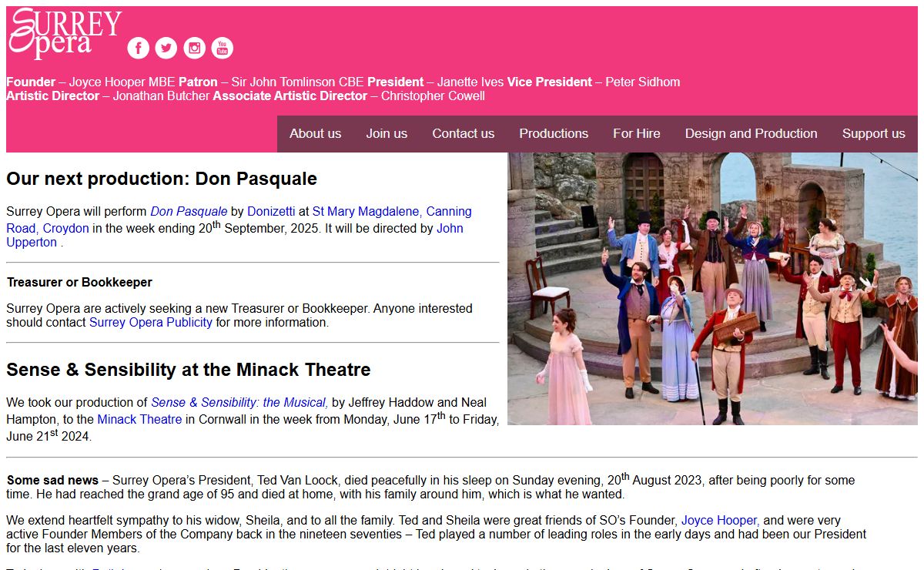Open the Surrey Opera Twitter icon
This screenshot has height=570, width=924.
point(166,48)
